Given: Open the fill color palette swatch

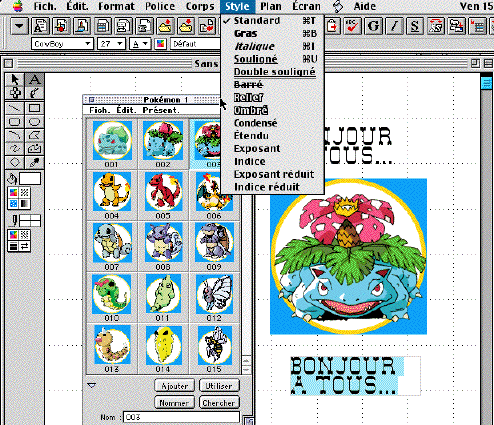Looking at the screenshot, I should click(x=13, y=193).
